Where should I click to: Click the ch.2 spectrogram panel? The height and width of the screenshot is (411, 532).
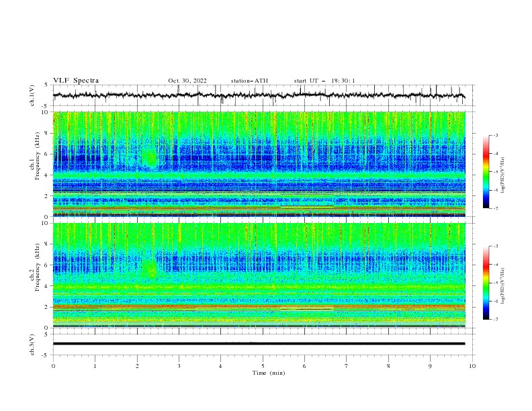(x=259, y=275)
